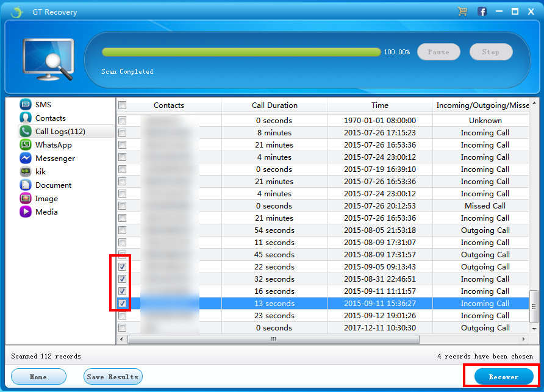Sort by Call Duration column header

274,105
